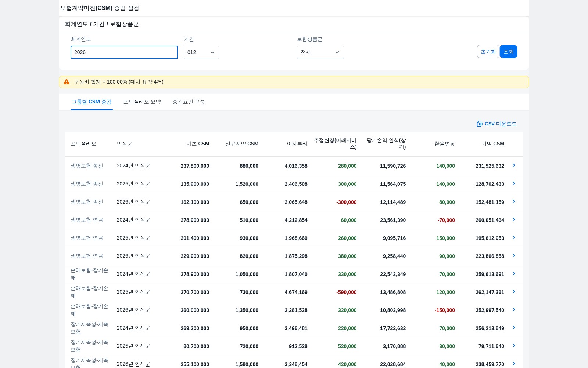Click the 기말 CSM column header
This screenshot has height=368, width=588.
(493, 144)
